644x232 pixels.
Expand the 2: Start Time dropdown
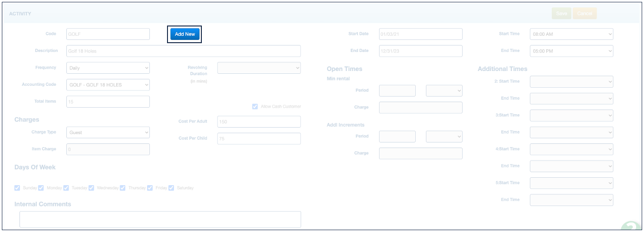[571, 82]
